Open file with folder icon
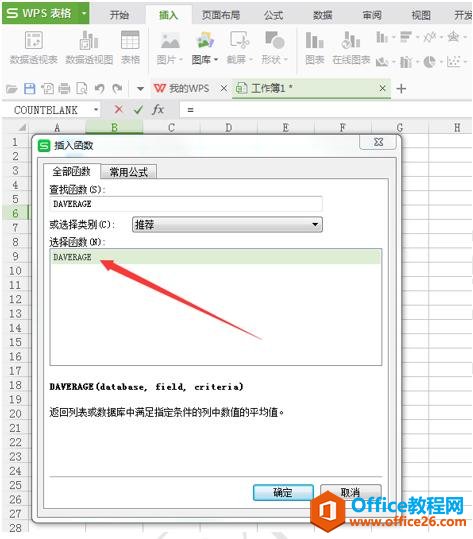The image size is (473, 539). pyautogui.click(x=12, y=89)
